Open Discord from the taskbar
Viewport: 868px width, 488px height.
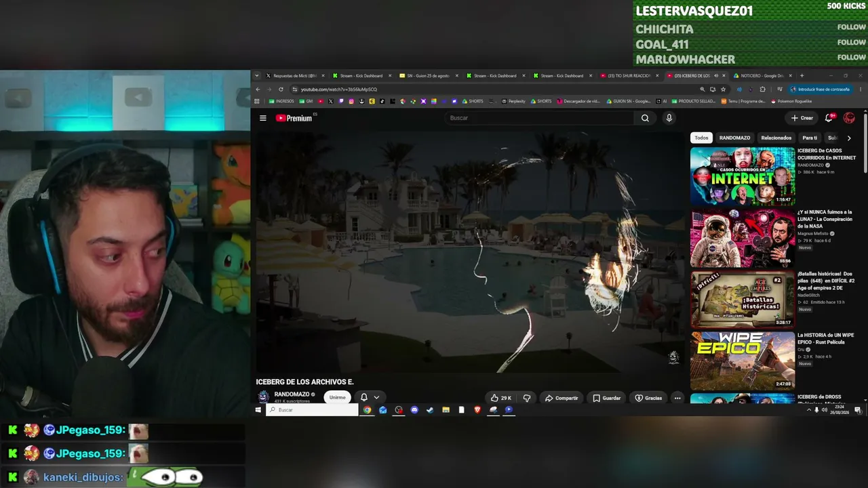tap(414, 410)
